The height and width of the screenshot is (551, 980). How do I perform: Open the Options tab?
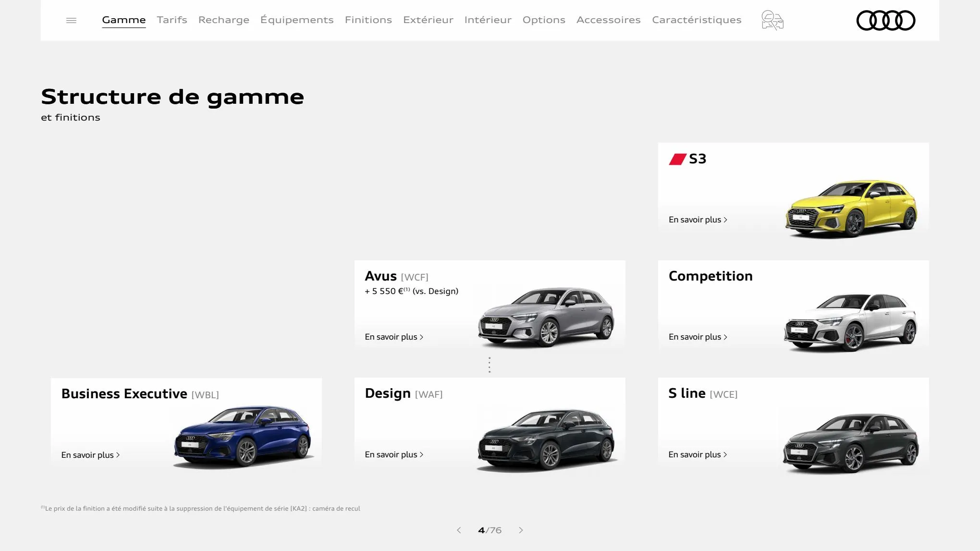[544, 20]
